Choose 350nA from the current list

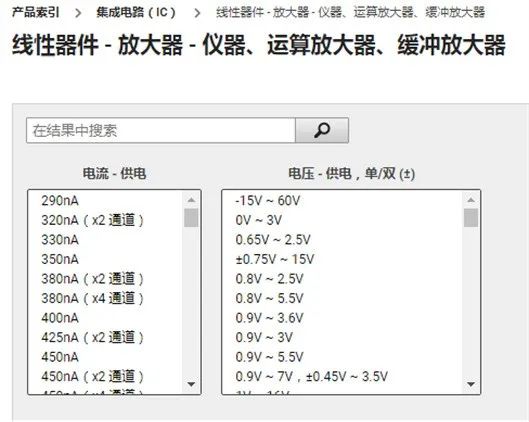(x=60, y=259)
